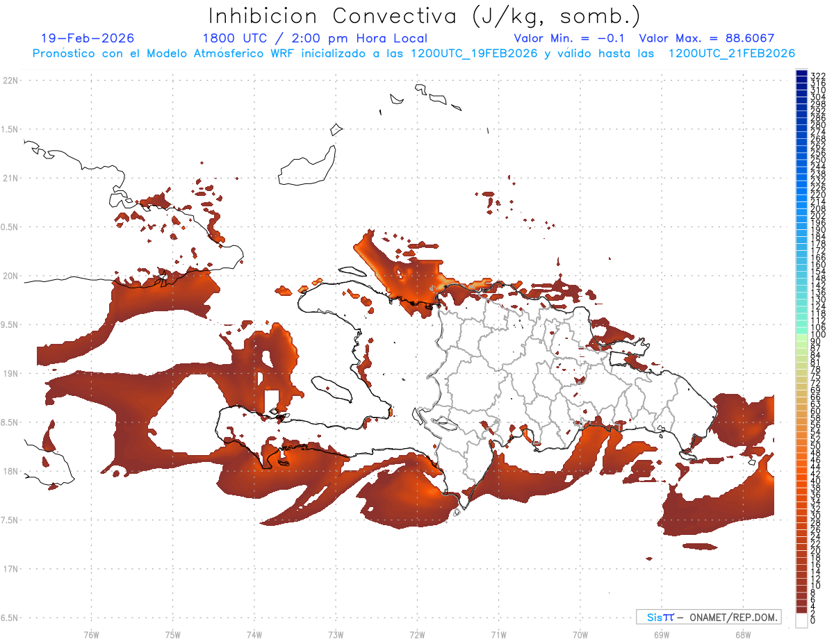
Task: Pick the white swatch at the legend bottom
Action: point(801,620)
